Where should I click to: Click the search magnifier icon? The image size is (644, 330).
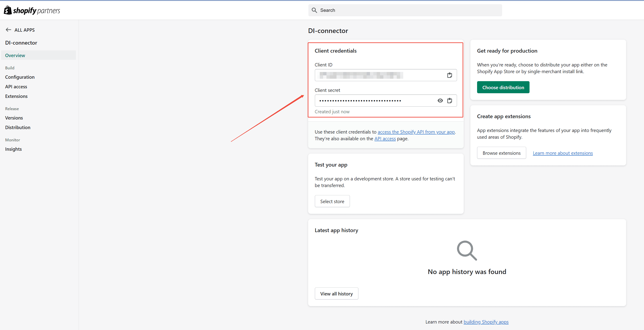[x=314, y=10]
